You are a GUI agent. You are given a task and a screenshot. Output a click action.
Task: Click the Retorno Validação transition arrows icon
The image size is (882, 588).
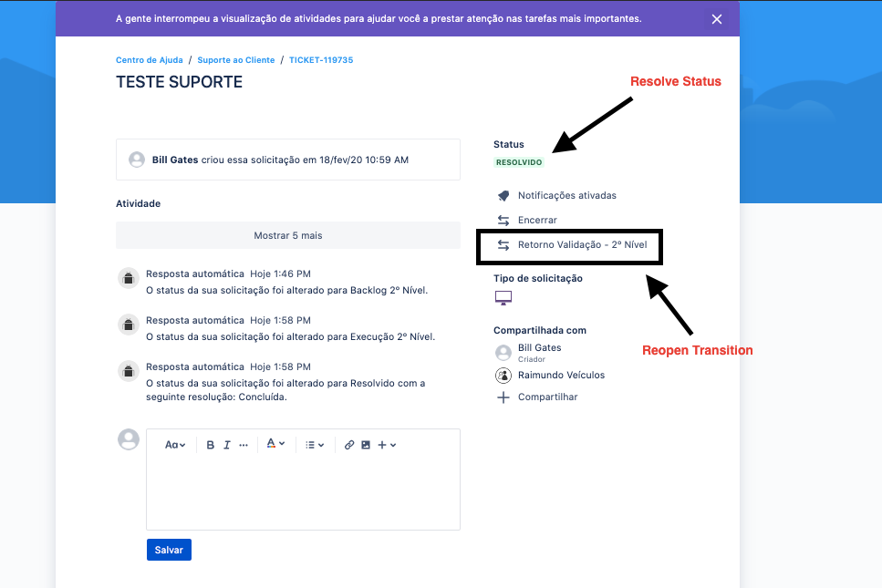503,245
